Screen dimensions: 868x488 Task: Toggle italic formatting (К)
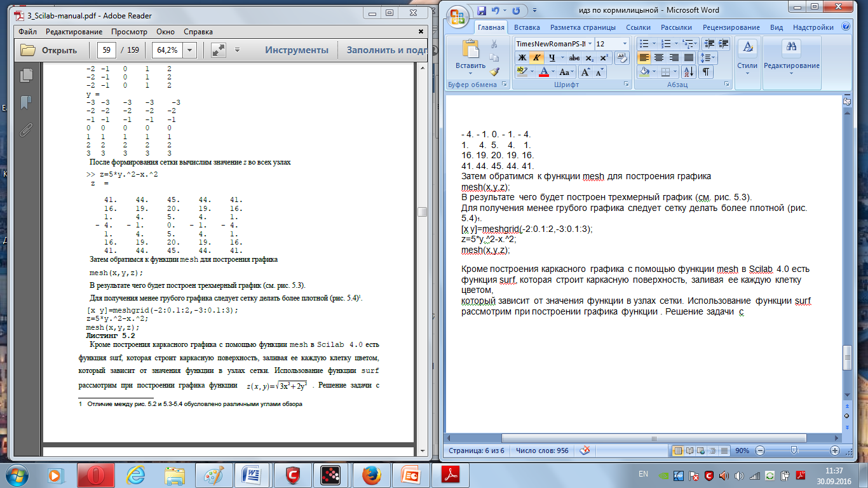[x=536, y=58]
